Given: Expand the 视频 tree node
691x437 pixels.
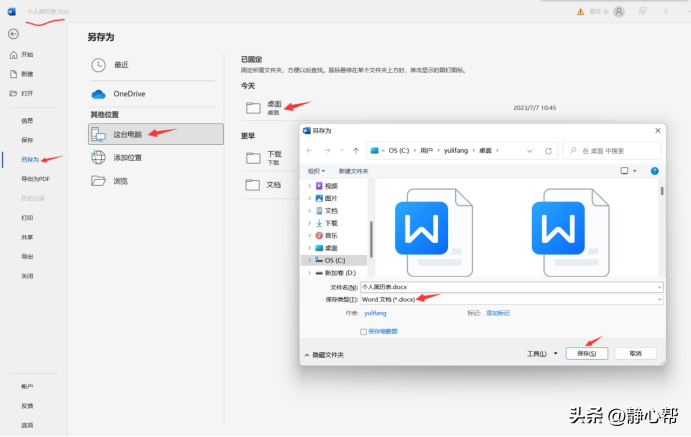Looking at the screenshot, I should pyautogui.click(x=309, y=186).
